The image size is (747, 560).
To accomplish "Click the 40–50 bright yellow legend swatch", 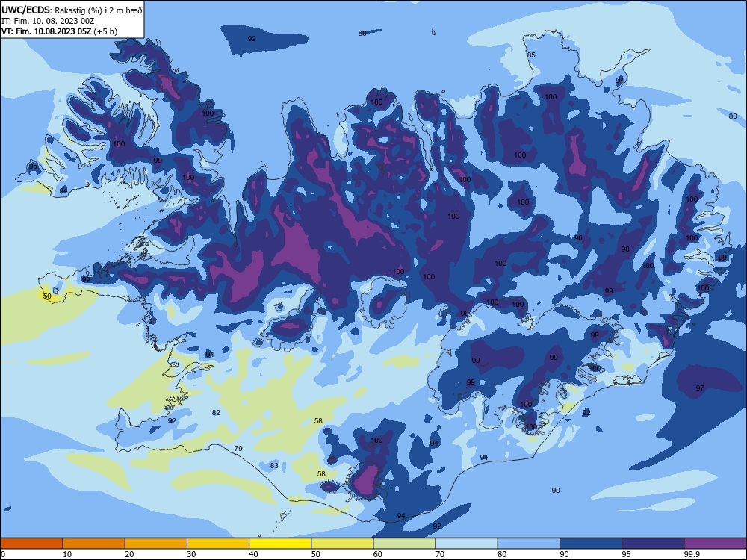I will click(280, 544).
